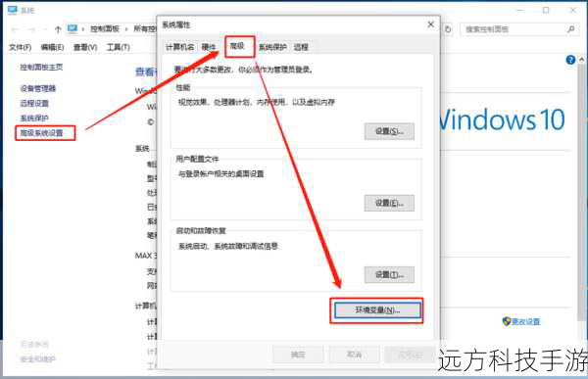This screenshot has height=379, width=588.
Task: Open help with blue question mark icon
Action: pos(570,60)
